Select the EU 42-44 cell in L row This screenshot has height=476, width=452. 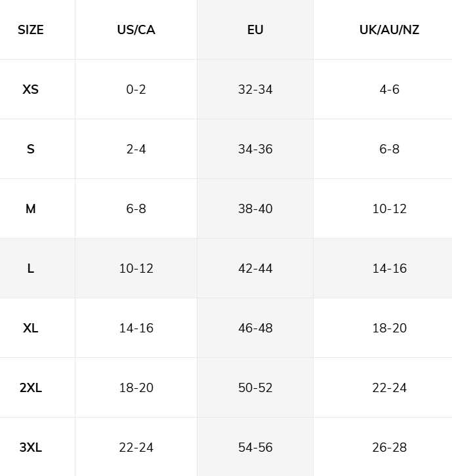coord(255,268)
